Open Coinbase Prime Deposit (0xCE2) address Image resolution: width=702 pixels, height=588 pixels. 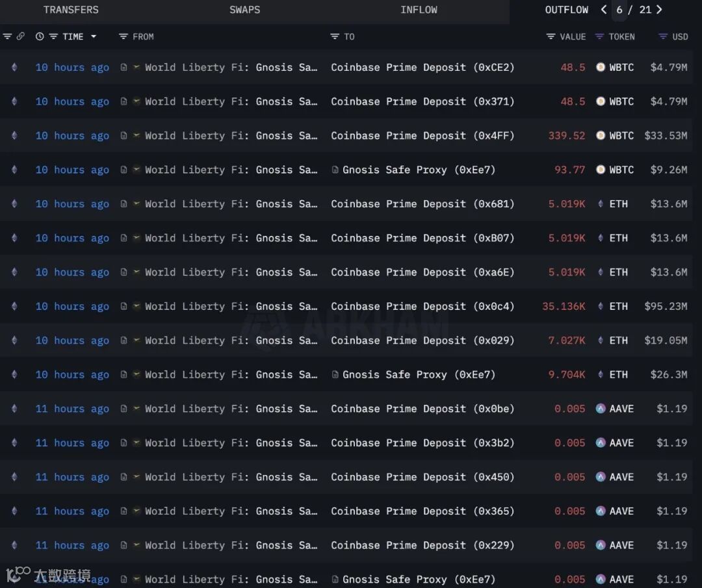pyautogui.click(x=422, y=68)
